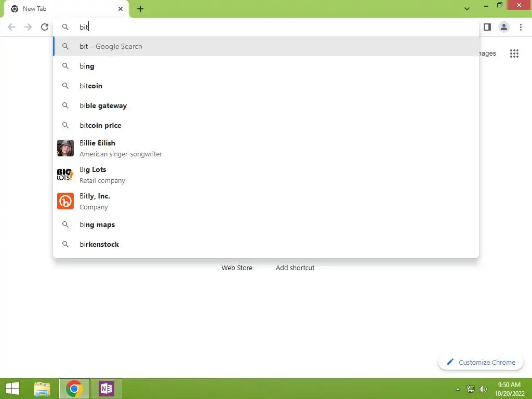Choose the 'bitcoin' suggestion
The height and width of the screenshot is (399, 532).
click(266, 86)
